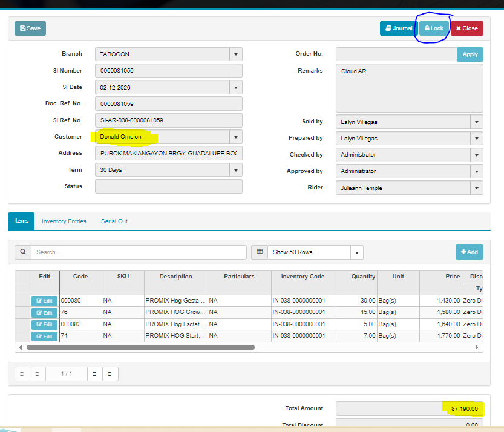The height and width of the screenshot is (432, 504).
Task: Expand the Branch dropdown showing TABOGON
Action: click(x=236, y=54)
